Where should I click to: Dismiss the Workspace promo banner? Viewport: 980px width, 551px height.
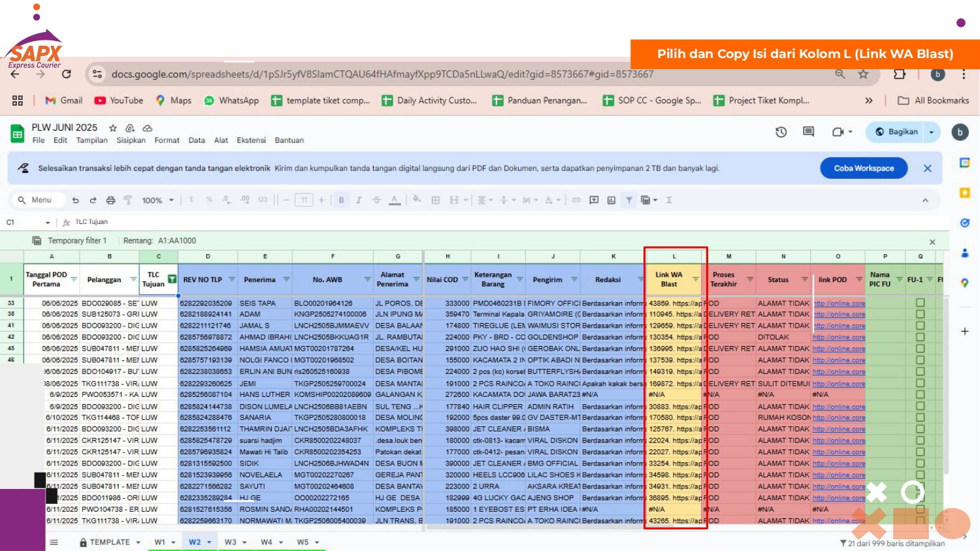click(x=927, y=168)
